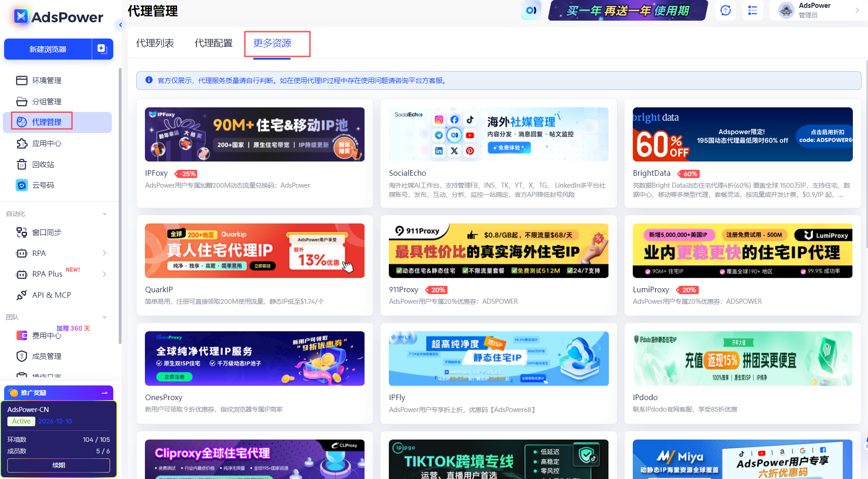This screenshot has width=868, height=479.
Task: Open the 环境管理 section in sidebar
Action: tap(47, 80)
